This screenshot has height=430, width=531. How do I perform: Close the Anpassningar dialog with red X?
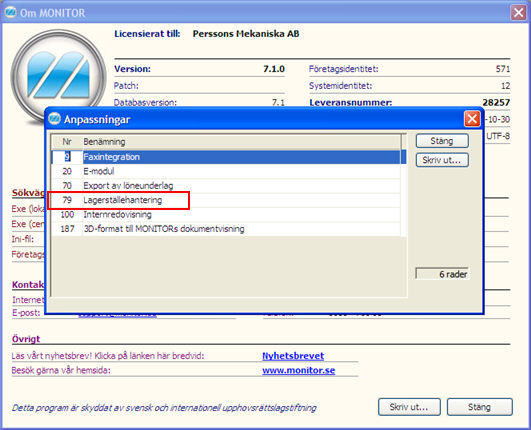point(472,119)
